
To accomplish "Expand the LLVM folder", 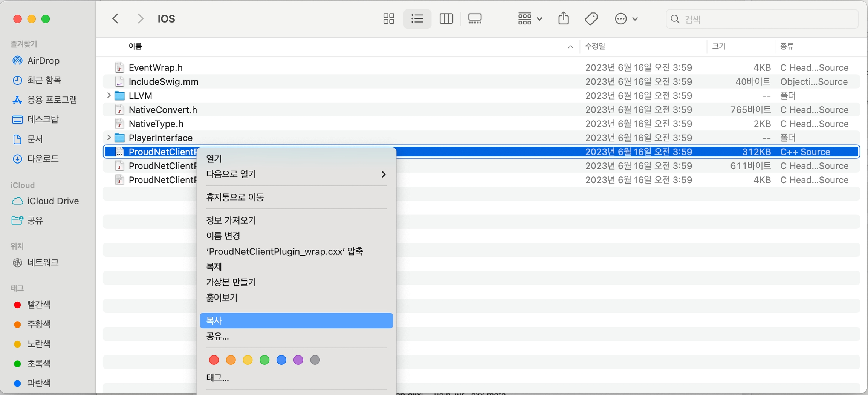I will pos(109,95).
